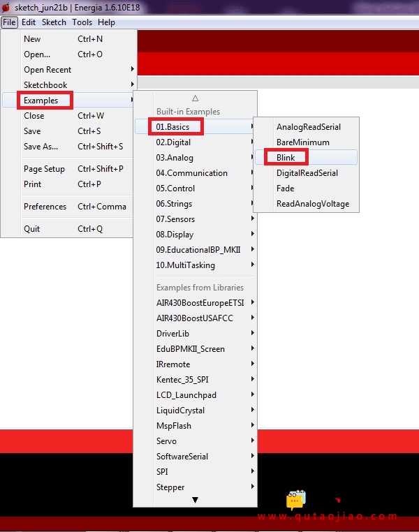This screenshot has height=532, width=419.
Task: Choose Open... from the File menu
Action: click(68, 54)
